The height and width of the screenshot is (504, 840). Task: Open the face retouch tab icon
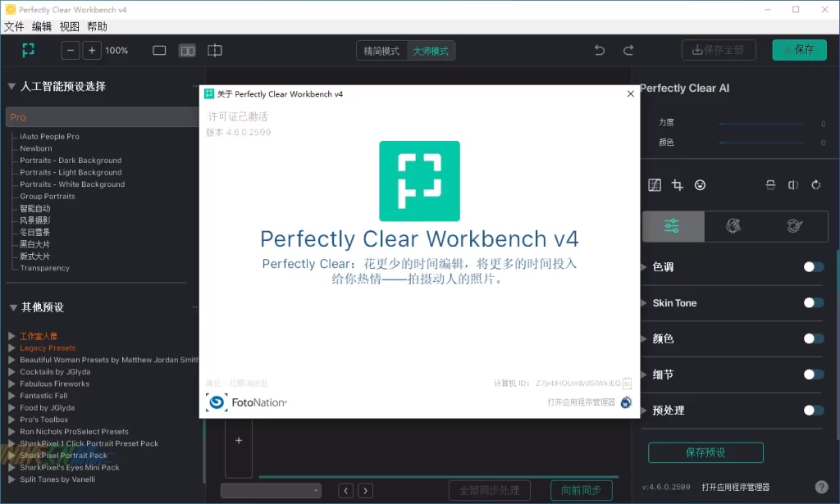[x=734, y=226]
